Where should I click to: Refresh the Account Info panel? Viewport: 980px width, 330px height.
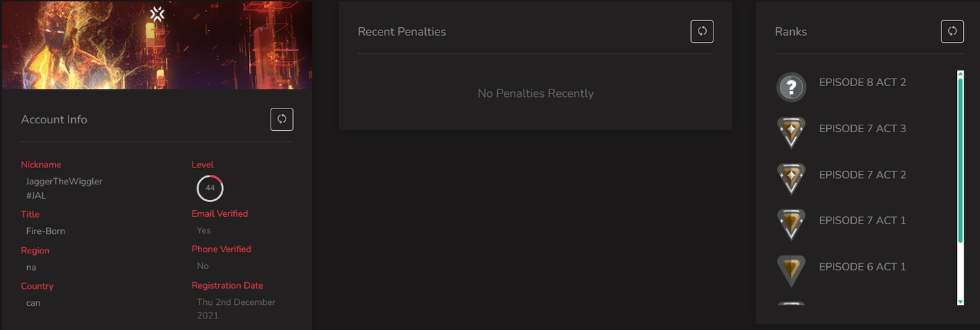282,119
